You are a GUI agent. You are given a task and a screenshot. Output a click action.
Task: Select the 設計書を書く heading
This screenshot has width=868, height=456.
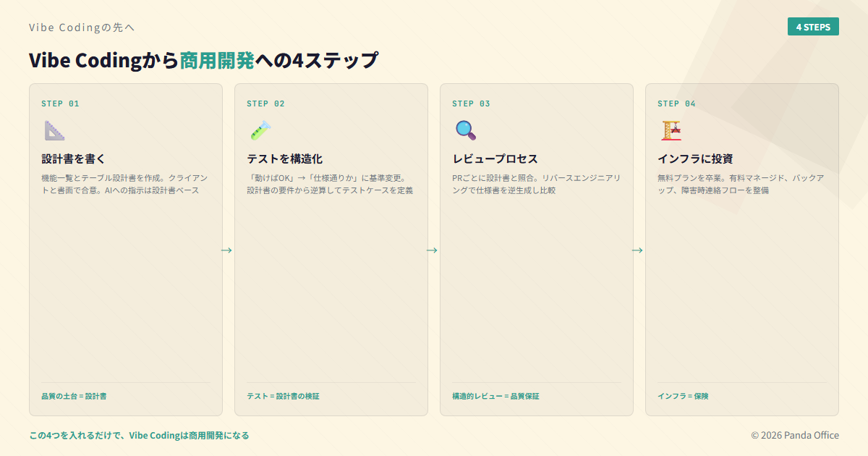74,159
